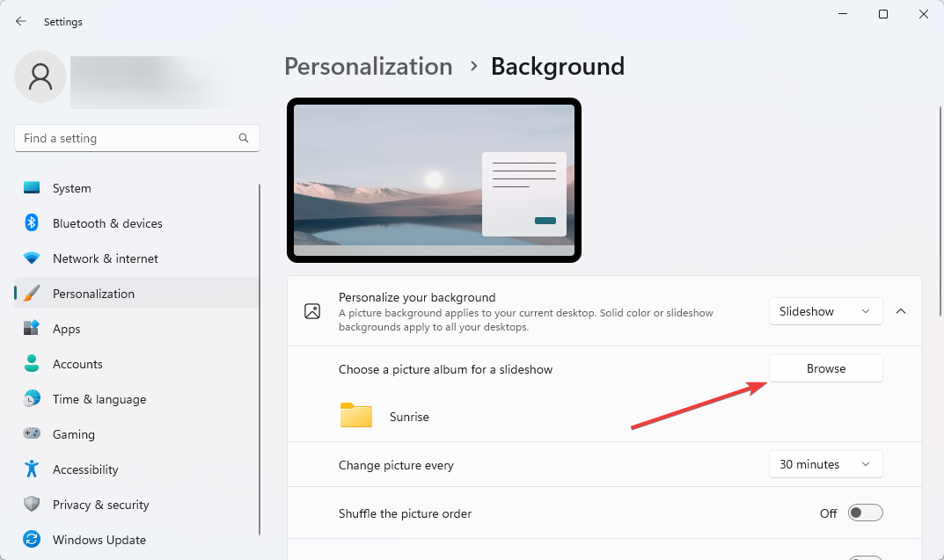Click 'Choose a picture album for a slideshow' text
Viewport: 944px width, 560px height.
click(x=445, y=369)
